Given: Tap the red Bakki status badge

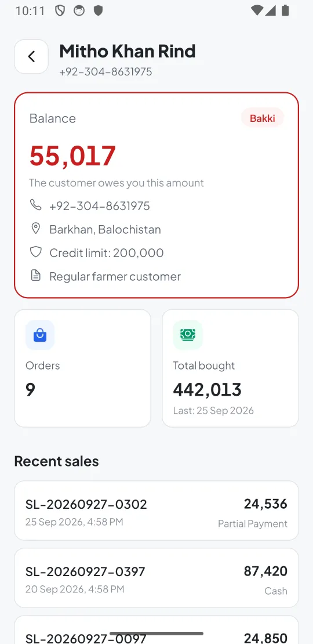Looking at the screenshot, I should pyautogui.click(x=263, y=118).
